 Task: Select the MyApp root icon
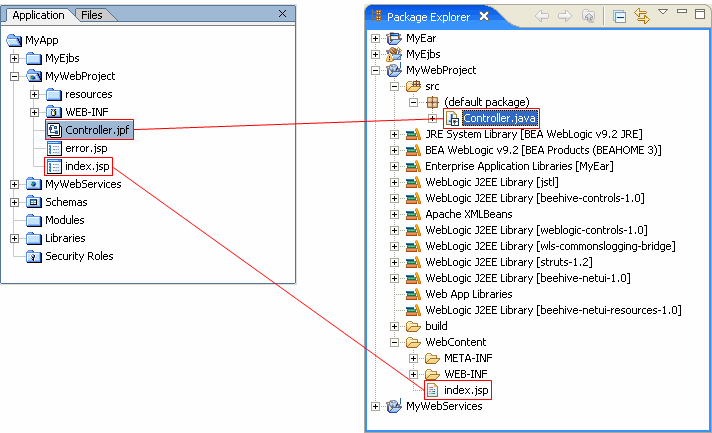point(14,40)
